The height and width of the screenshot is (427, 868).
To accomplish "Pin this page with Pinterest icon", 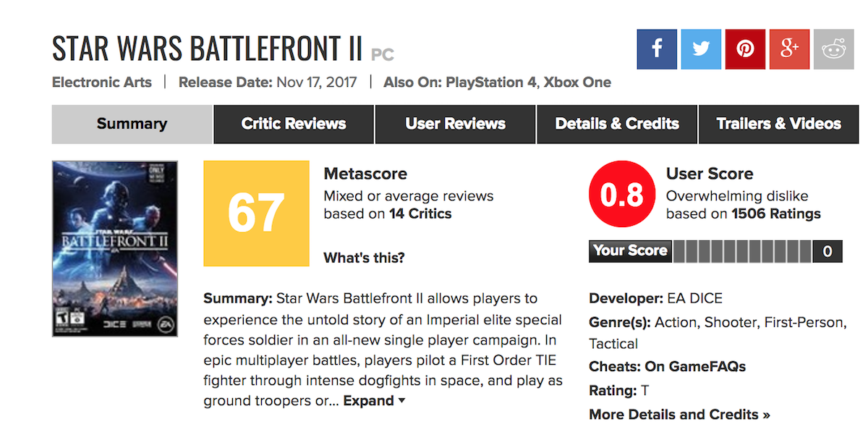I will coord(745,49).
